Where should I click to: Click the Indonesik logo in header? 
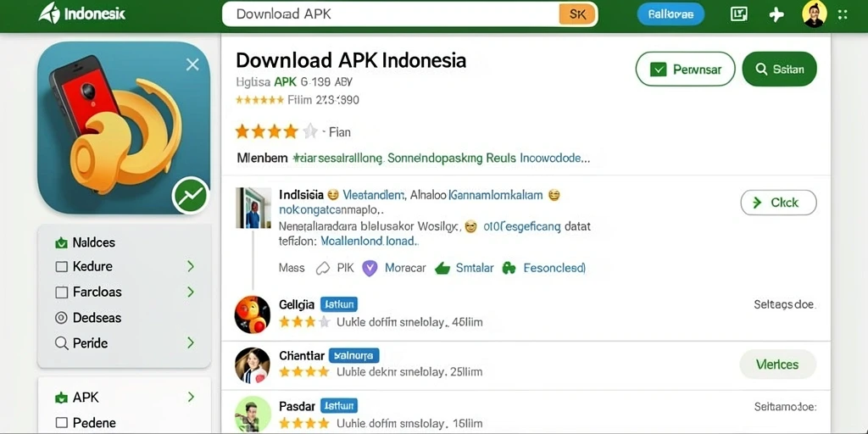click(x=82, y=14)
